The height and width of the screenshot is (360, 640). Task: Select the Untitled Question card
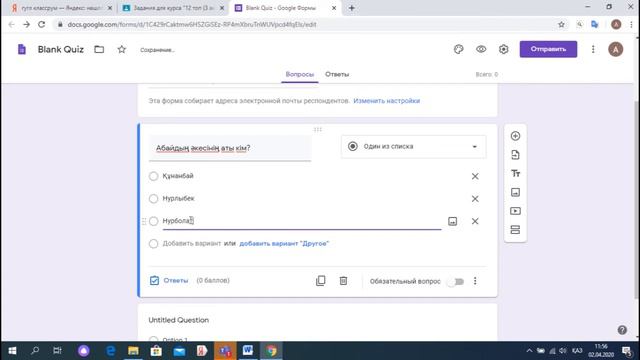[318, 322]
